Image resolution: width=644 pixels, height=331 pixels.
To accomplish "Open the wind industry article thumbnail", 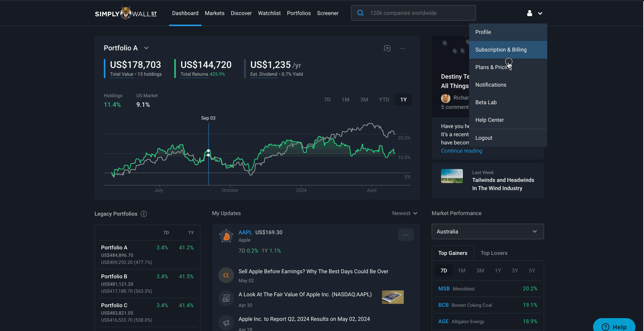I will [x=452, y=176].
